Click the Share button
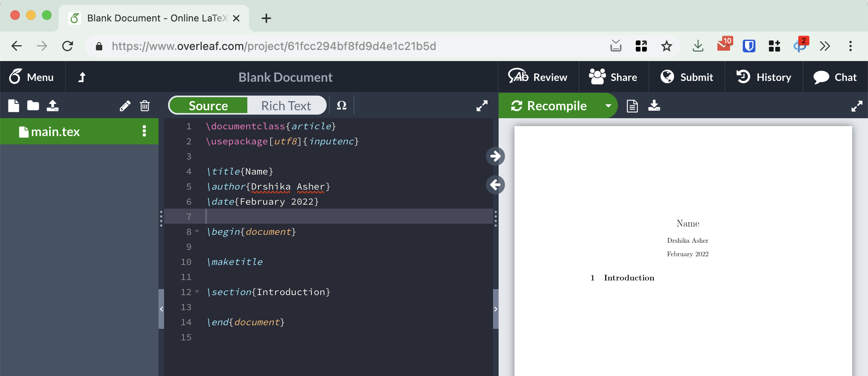The height and width of the screenshot is (376, 868). [x=613, y=77]
